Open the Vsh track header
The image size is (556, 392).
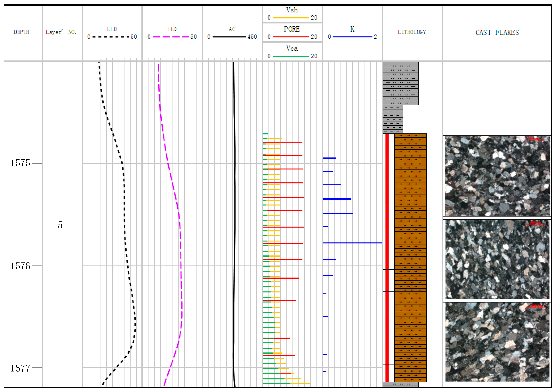pos(292,10)
